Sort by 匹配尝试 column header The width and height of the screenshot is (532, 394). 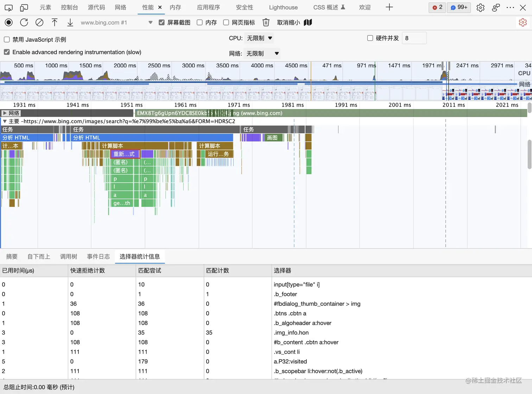(x=170, y=271)
